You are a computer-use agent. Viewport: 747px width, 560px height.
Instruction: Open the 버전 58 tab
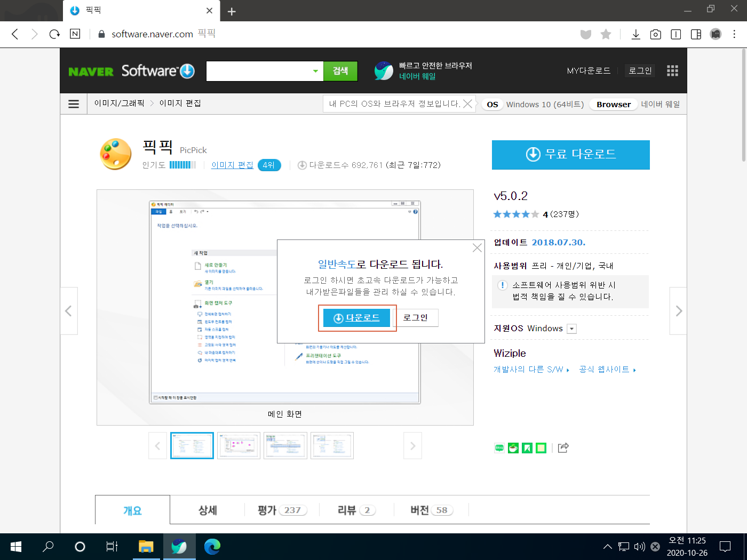pyautogui.click(x=431, y=510)
